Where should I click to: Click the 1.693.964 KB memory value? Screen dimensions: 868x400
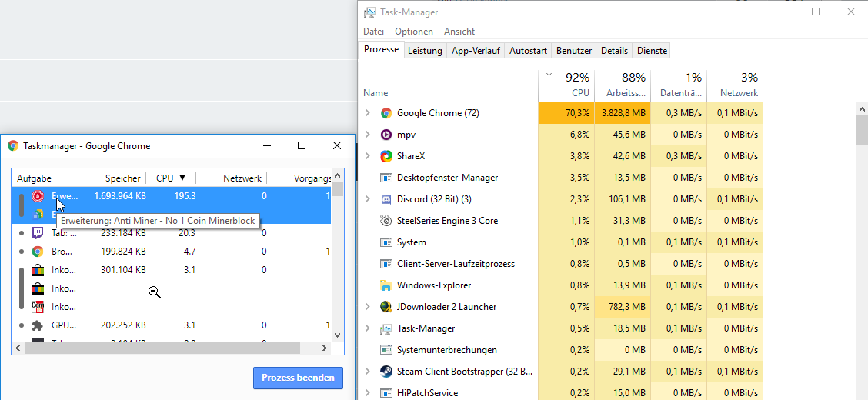(x=119, y=196)
